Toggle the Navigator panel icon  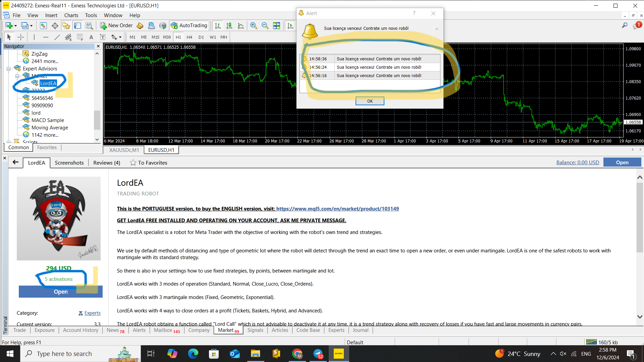pyautogui.click(x=66, y=25)
